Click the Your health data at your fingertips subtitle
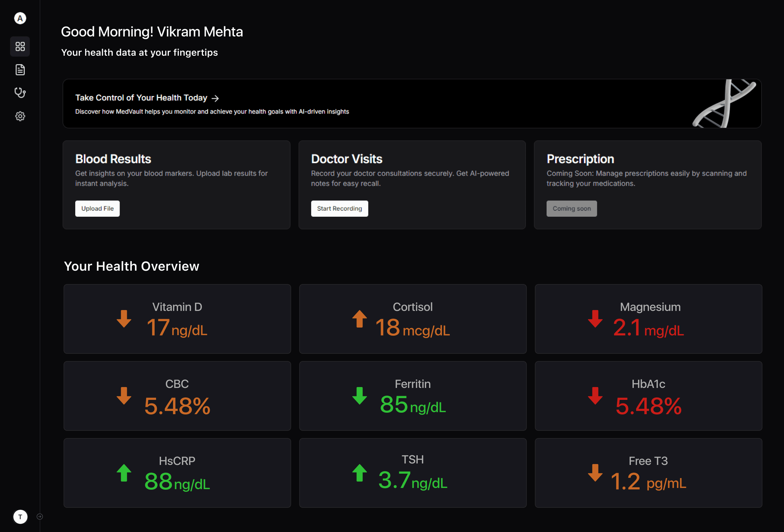Image resolution: width=784 pixels, height=532 pixels. 139,52
